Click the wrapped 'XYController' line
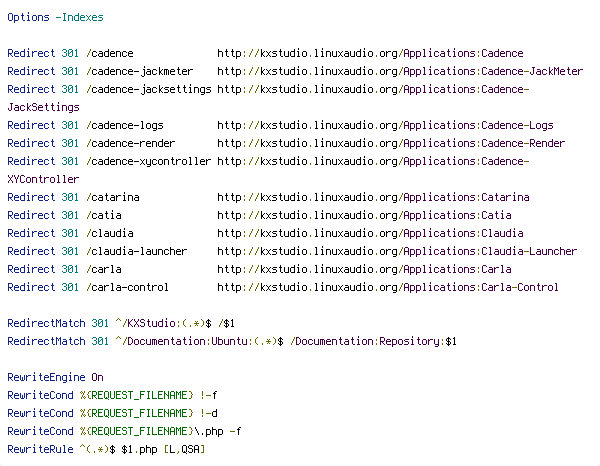 click(x=43, y=179)
